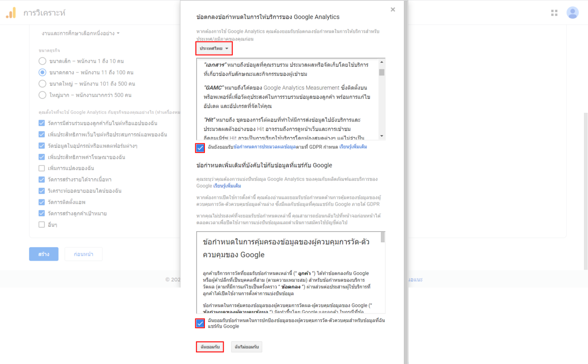Click scroll down arrow of terms text box
588x364 pixels.
[x=382, y=136]
